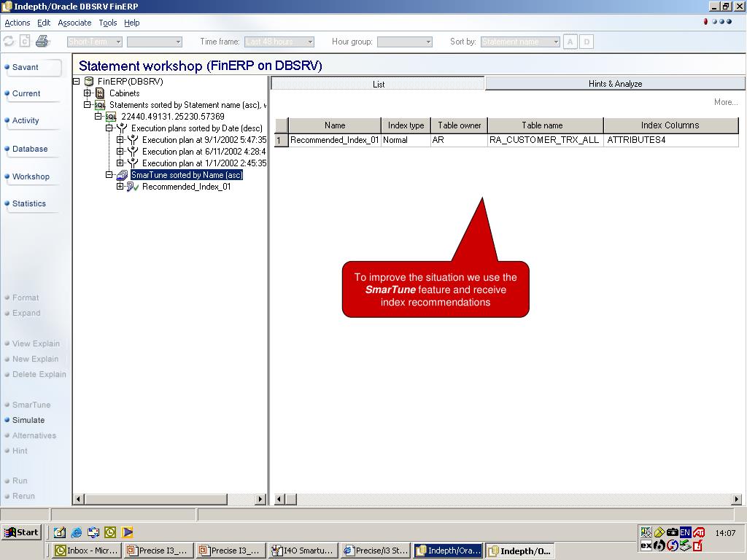Click the Recommended_Index_01 checkmark icon in tree
This screenshot has width=747, height=560.
(133, 187)
